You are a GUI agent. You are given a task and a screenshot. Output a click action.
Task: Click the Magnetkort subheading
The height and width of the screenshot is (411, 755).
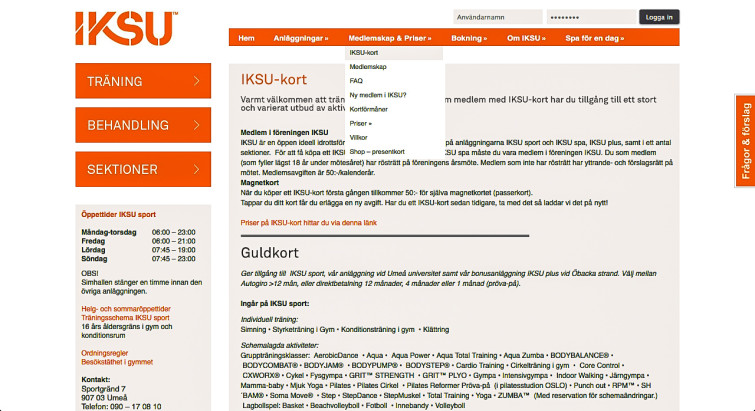point(260,183)
